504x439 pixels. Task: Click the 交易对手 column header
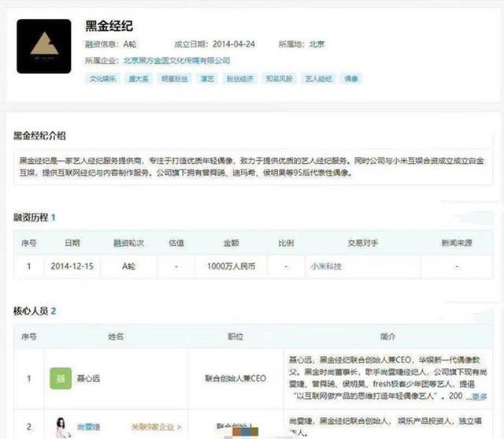coord(363,243)
